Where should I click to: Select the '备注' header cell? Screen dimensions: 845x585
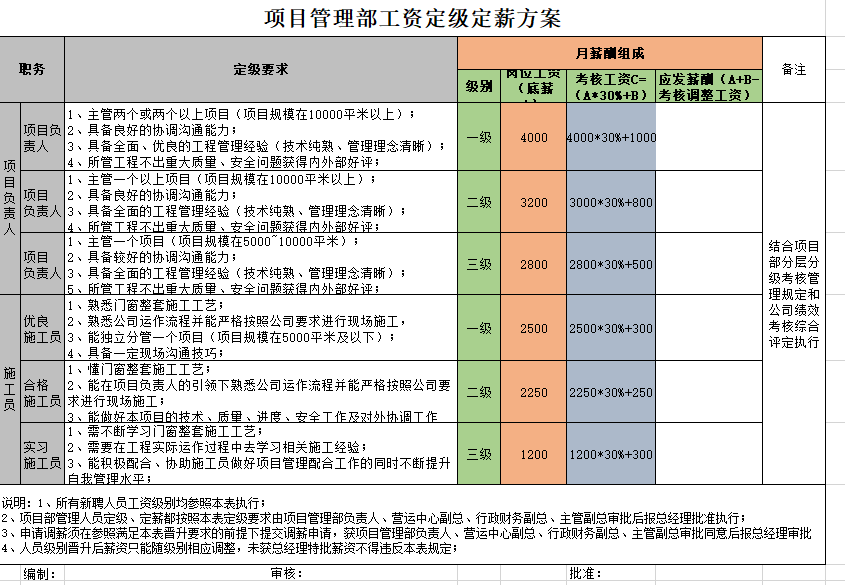(794, 69)
